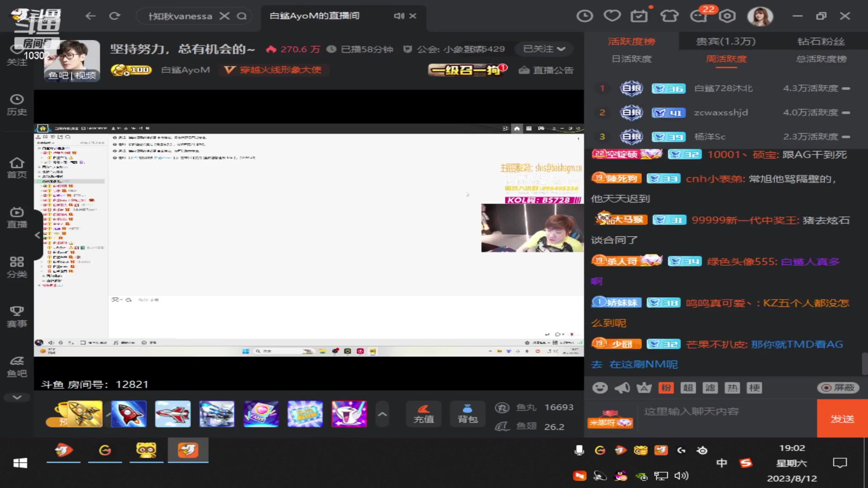Open emoji picker smiley icon
This screenshot has height=488, width=868.
[x=600, y=388]
